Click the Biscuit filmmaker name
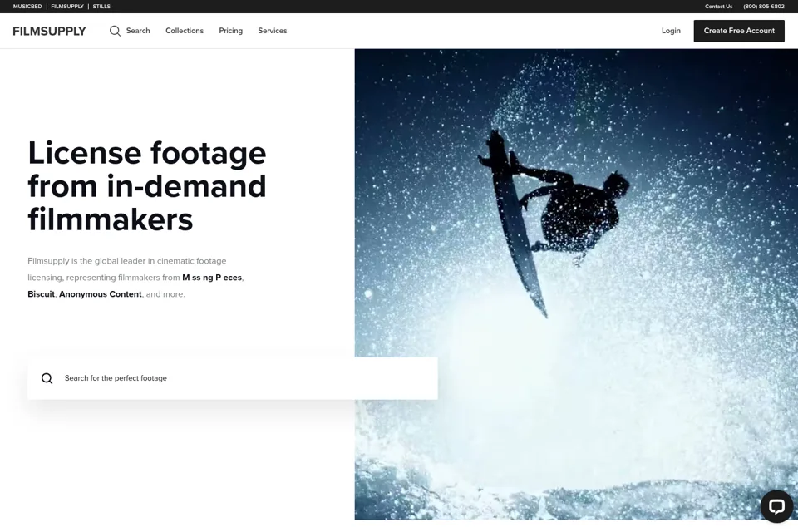 (42, 294)
